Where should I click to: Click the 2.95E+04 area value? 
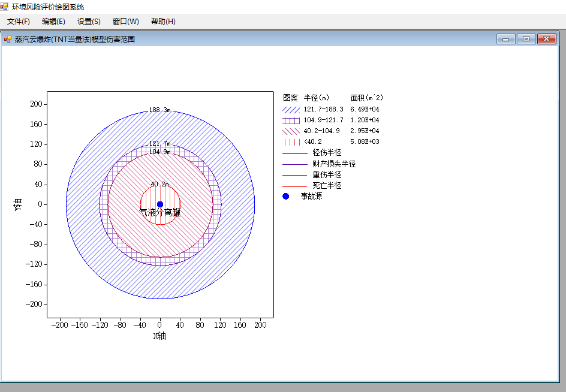pyautogui.click(x=365, y=131)
